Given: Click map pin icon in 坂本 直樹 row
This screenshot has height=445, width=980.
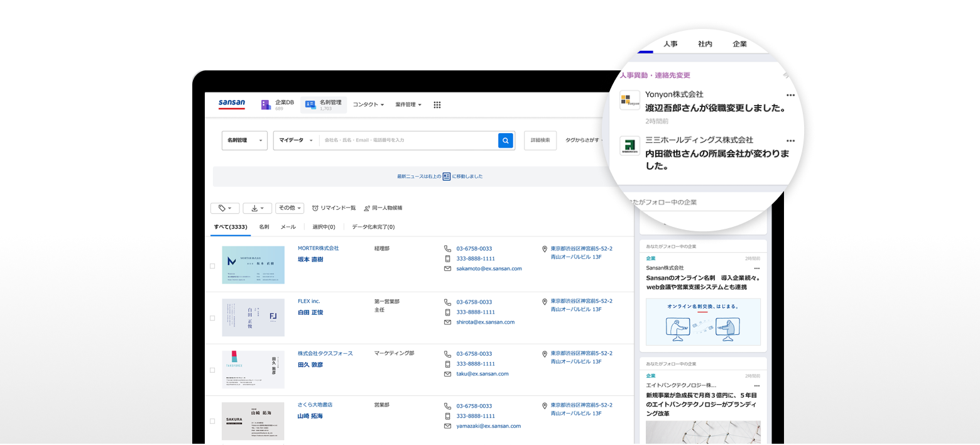Looking at the screenshot, I should [545, 249].
